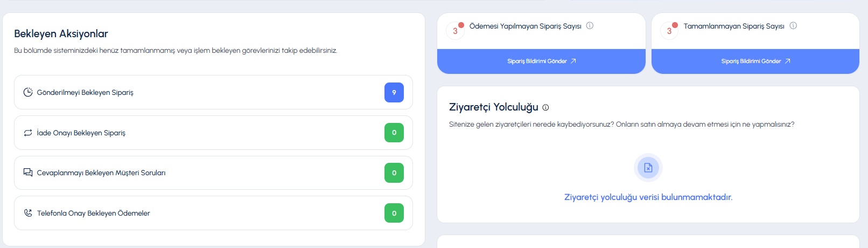Click the chat bubbles icon for Müşteri Soruları
868x248 pixels.
pyautogui.click(x=28, y=173)
